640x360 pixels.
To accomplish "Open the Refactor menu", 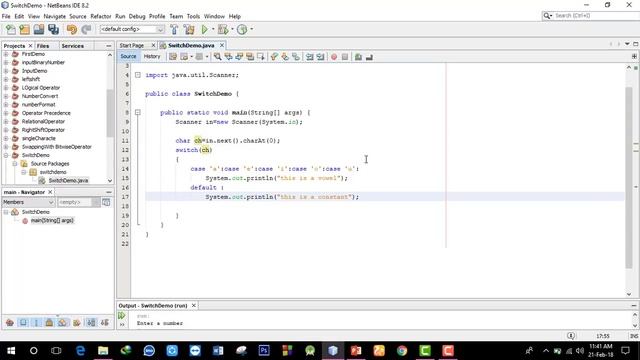I will pos(101,16).
